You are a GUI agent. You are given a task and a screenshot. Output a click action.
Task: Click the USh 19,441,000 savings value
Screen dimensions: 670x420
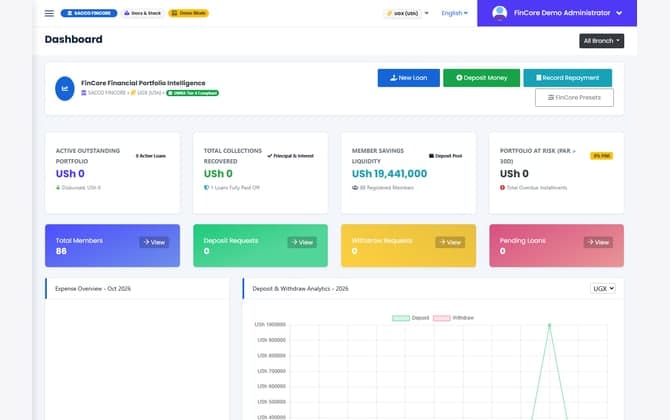click(x=389, y=174)
